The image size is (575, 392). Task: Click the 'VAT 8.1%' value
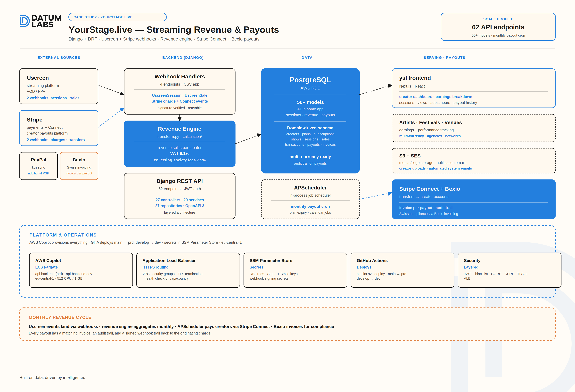click(x=180, y=153)
